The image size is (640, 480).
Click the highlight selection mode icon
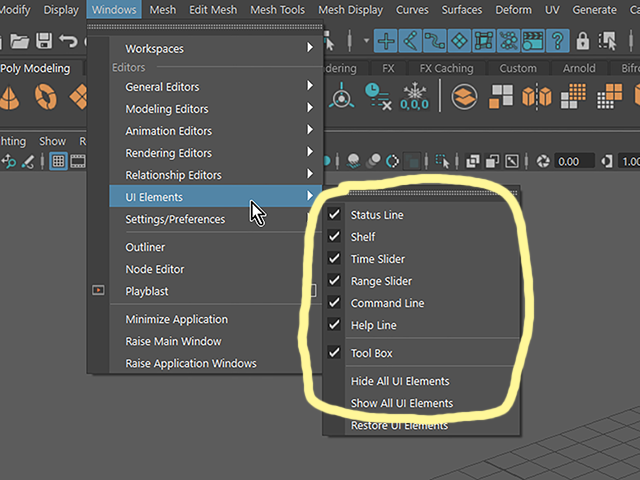tap(607, 41)
